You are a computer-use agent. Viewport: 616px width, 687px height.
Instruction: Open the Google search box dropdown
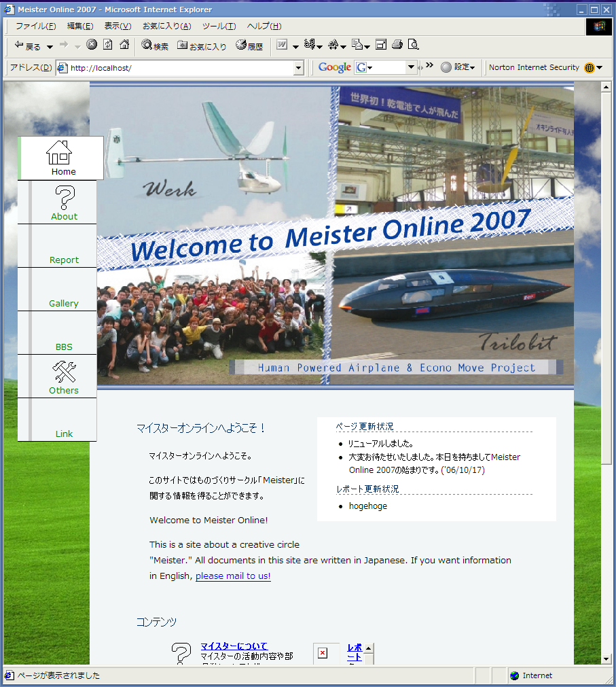pos(411,67)
